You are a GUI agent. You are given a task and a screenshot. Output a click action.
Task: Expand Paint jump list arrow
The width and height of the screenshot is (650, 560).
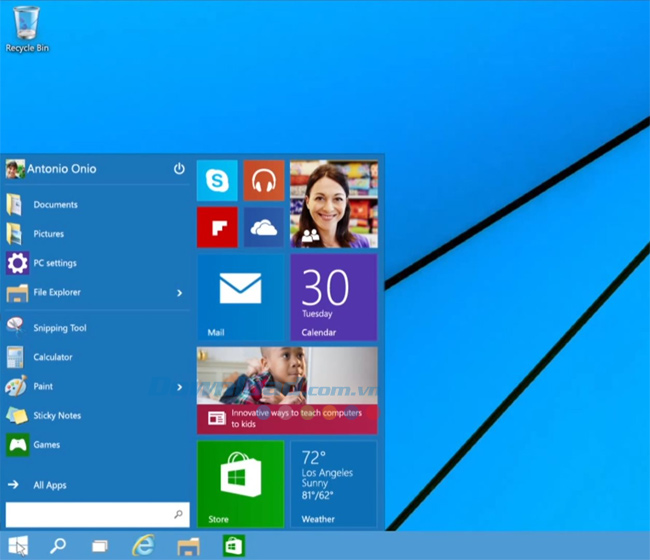[180, 387]
